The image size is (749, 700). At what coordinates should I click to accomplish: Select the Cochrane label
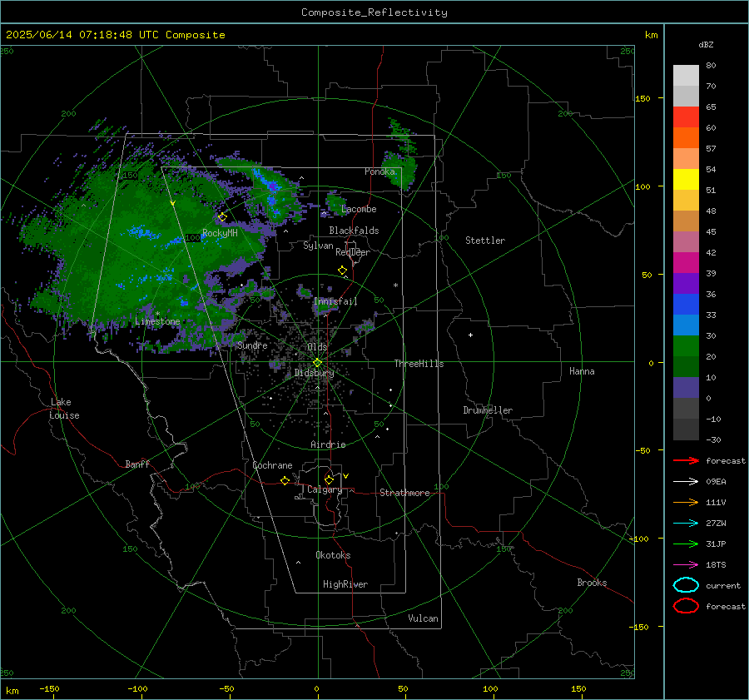point(272,465)
